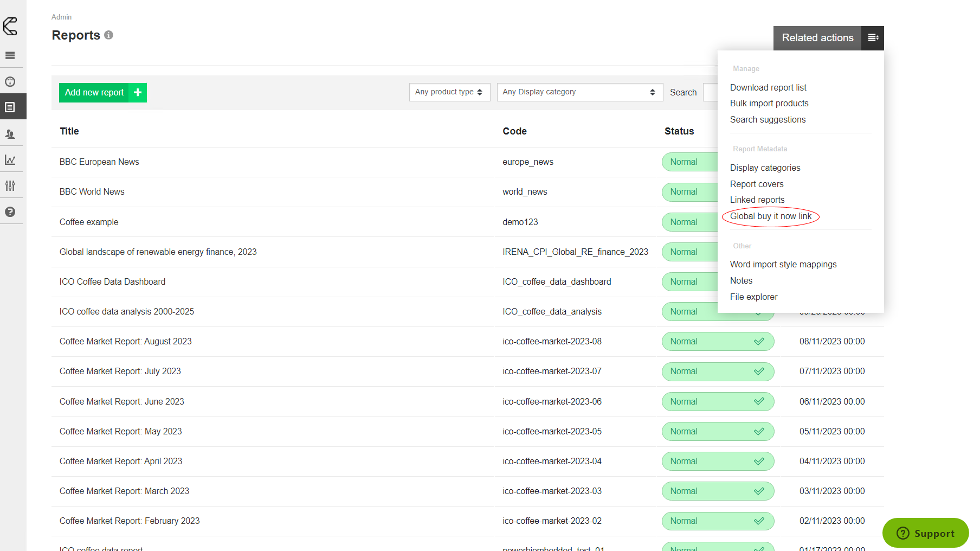
Task: Open the Any Display category dropdown
Action: (x=579, y=92)
